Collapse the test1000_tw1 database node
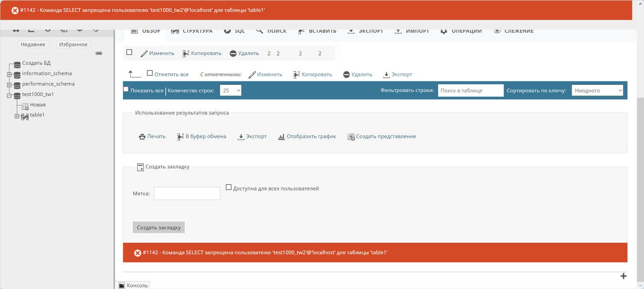644x289 pixels. 9,95
